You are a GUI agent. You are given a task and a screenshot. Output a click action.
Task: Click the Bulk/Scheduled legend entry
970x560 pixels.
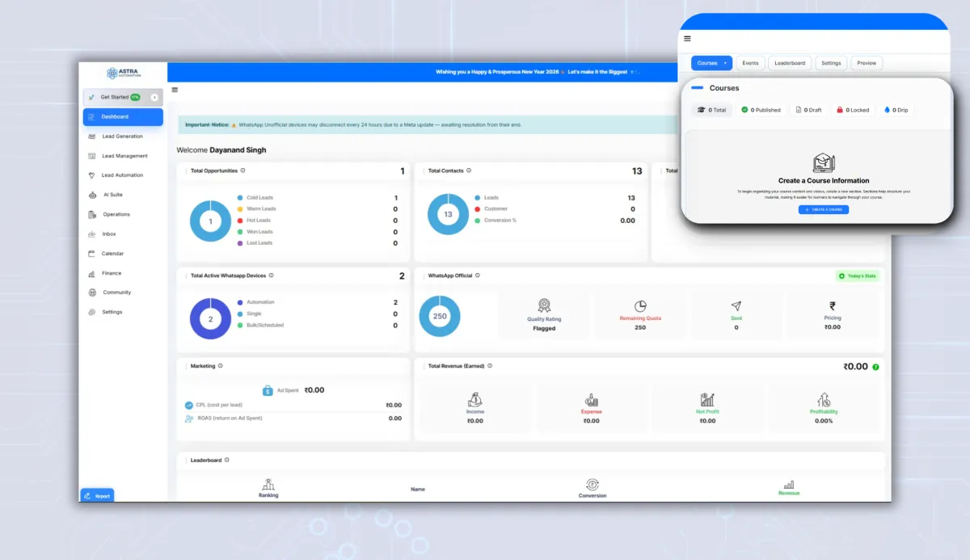pos(260,325)
